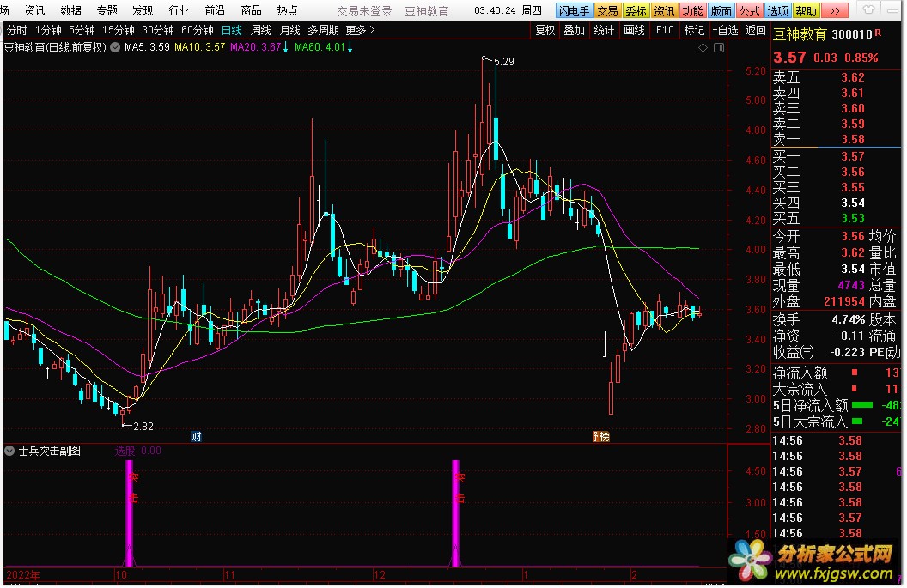Open the 商品 menu
907x588 pixels.
(x=251, y=10)
